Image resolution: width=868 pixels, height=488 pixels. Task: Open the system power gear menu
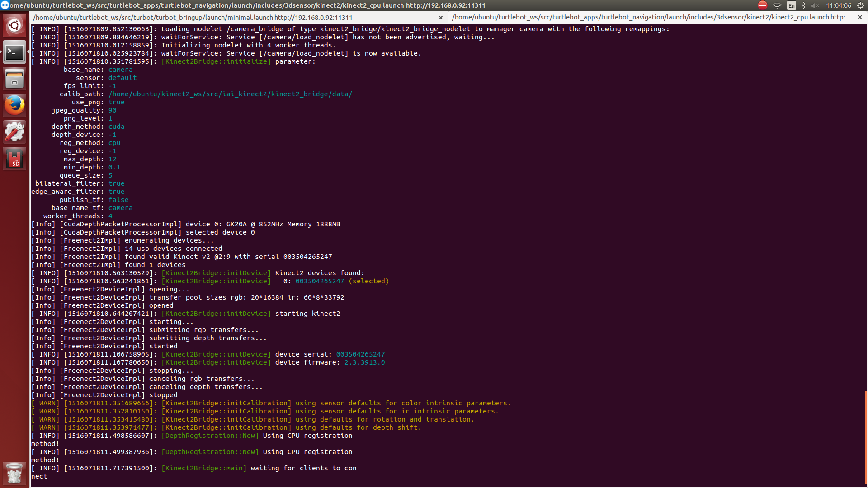[861, 5]
